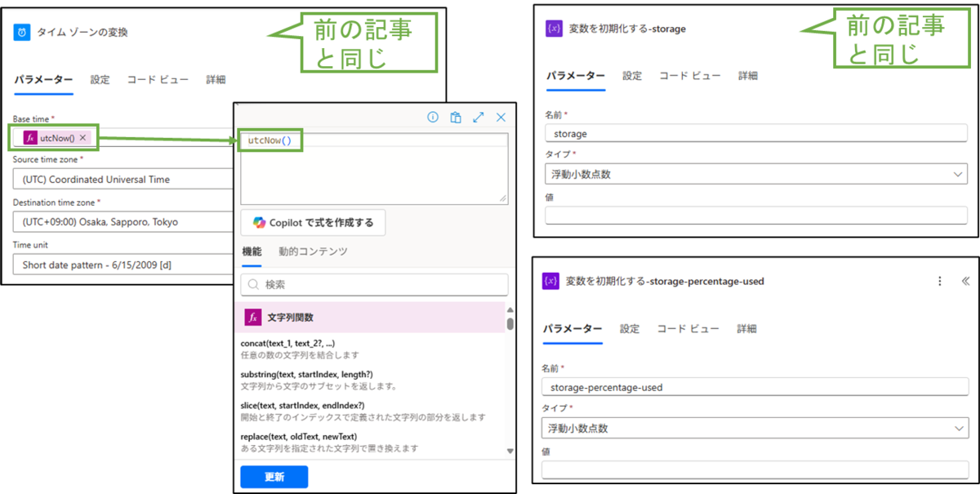The width and height of the screenshot is (980, 494).
Task: Click the magnifier icon in the 検索 box
Action: coord(253,285)
